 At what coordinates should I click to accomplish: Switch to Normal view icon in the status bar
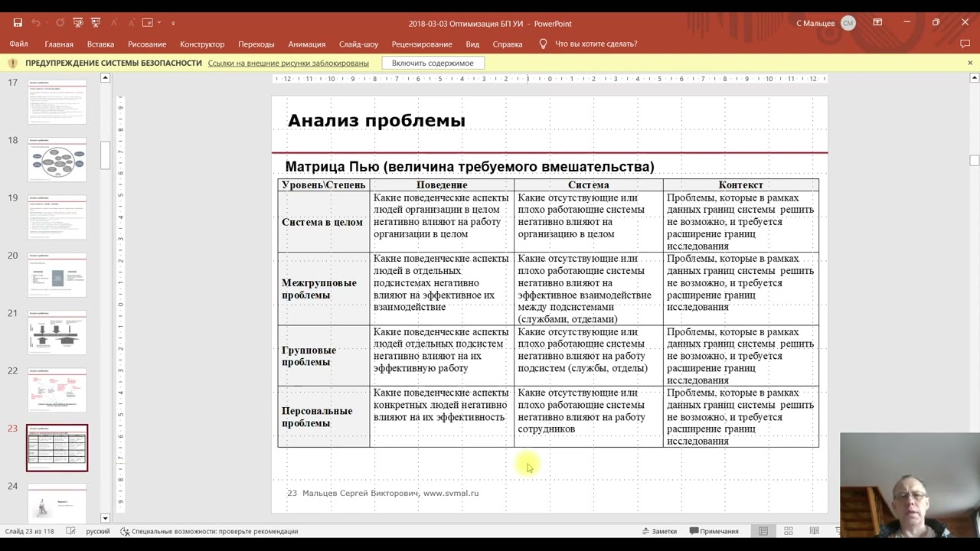click(x=763, y=531)
